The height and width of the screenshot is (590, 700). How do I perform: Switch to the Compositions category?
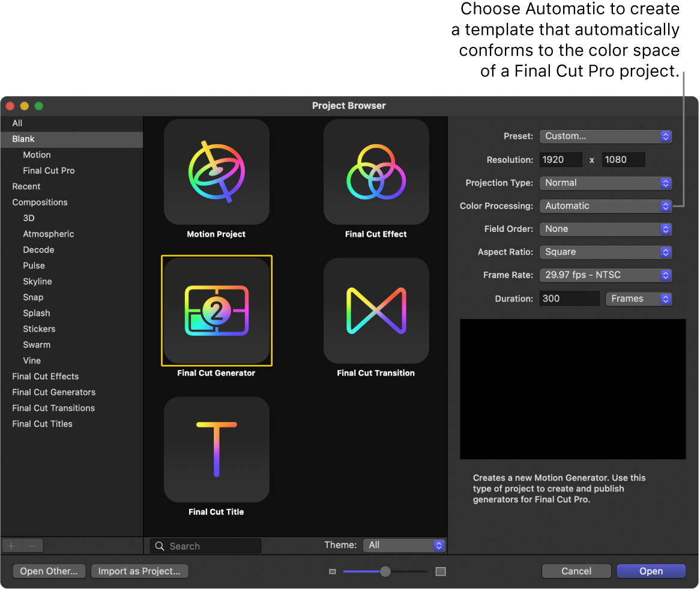pos(40,202)
